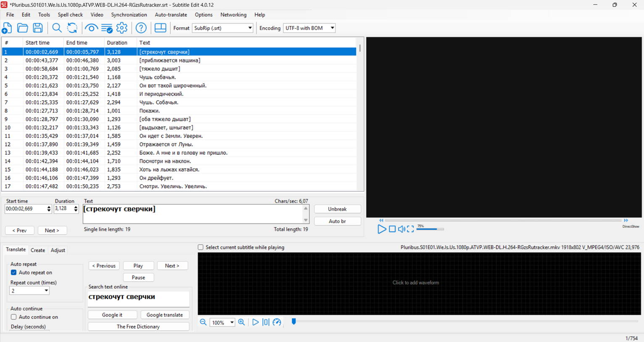Expand the Format SubRip dropdown
Screen dimensions: 644x342
point(250,28)
